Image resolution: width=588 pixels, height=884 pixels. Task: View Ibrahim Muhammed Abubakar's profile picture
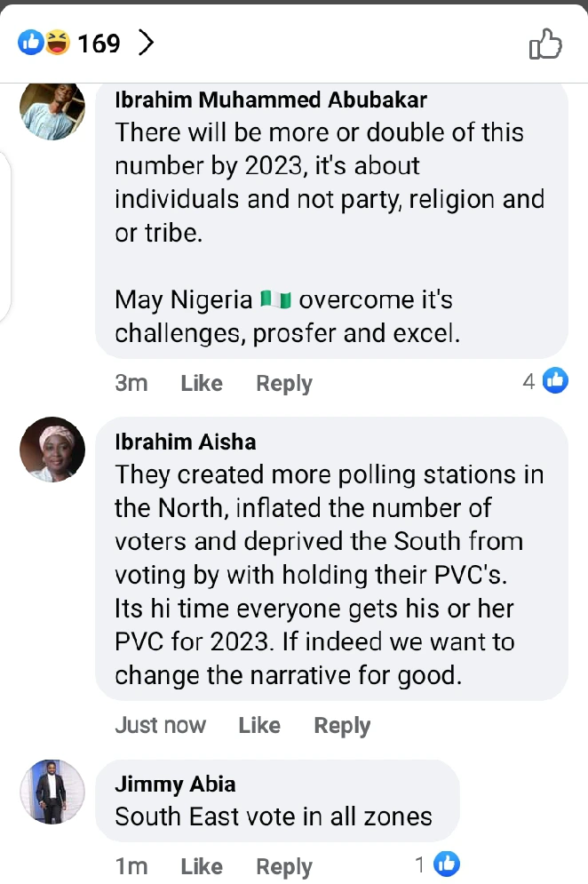coord(52,108)
